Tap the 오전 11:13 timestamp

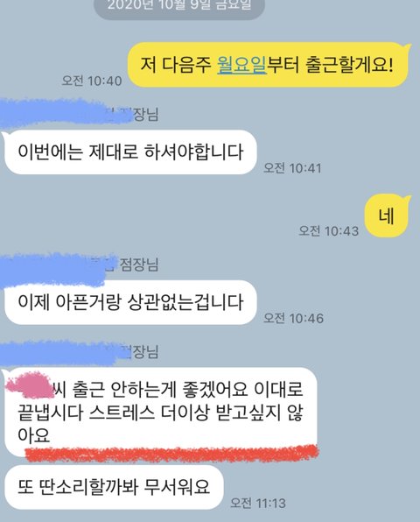[258, 503]
